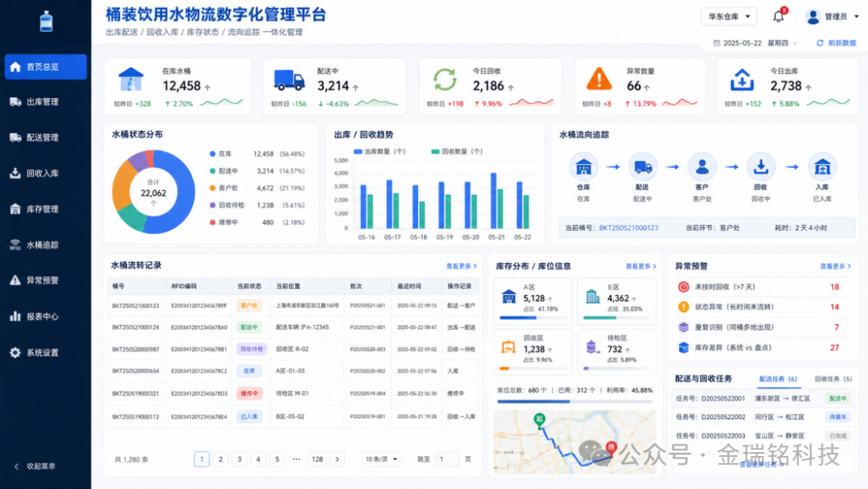Toggle 出库数量 legend in trend chart
868x489 pixels.
click(x=379, y=151)
